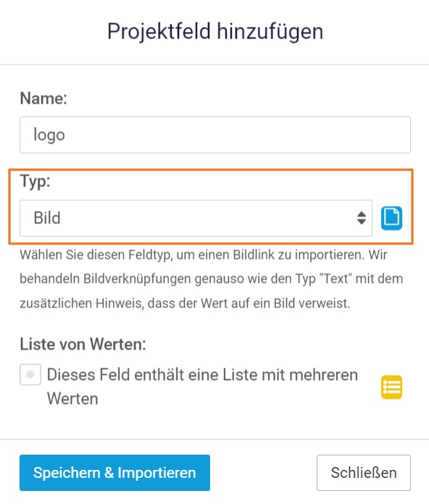This screenshot has height=504, width=429.
Task: Click the Bildlink help description text
Action: 212,279
